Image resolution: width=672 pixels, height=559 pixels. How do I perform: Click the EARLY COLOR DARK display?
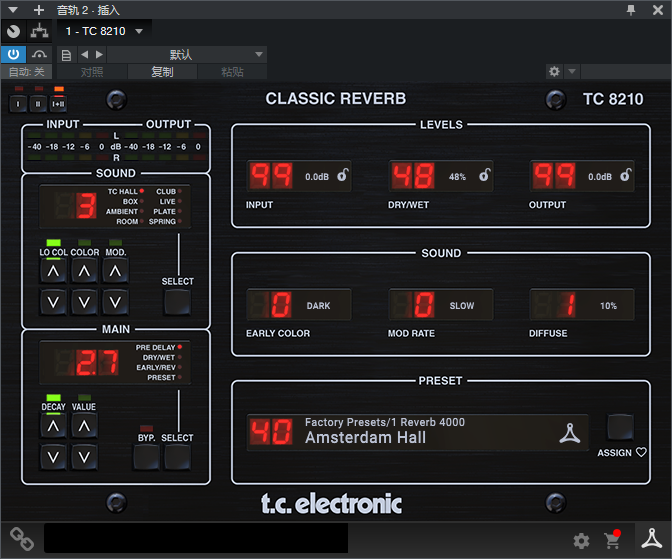[299, 305]
